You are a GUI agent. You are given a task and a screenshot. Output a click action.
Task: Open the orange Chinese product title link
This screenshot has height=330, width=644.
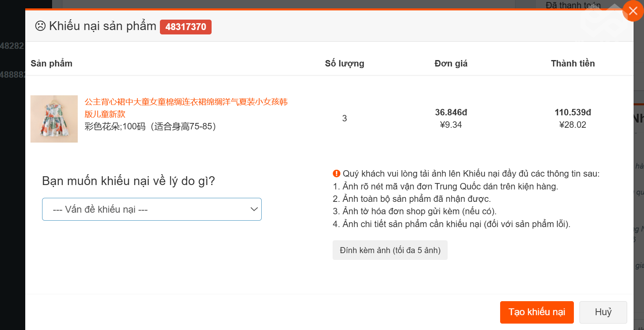click(186, 107)
